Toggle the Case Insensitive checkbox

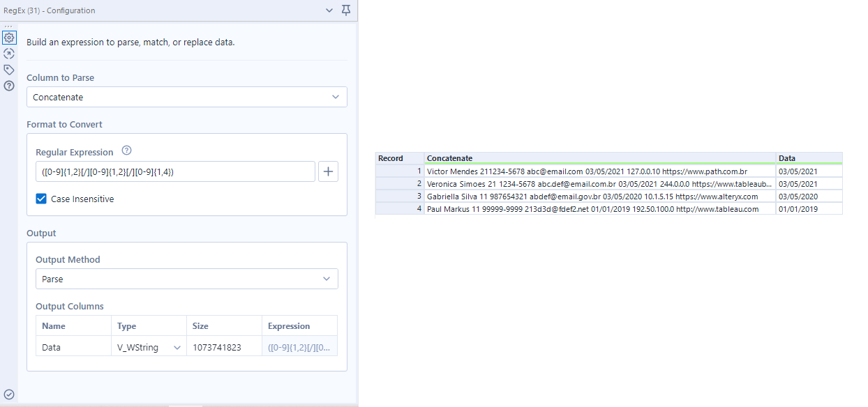[x=42, y=199]
